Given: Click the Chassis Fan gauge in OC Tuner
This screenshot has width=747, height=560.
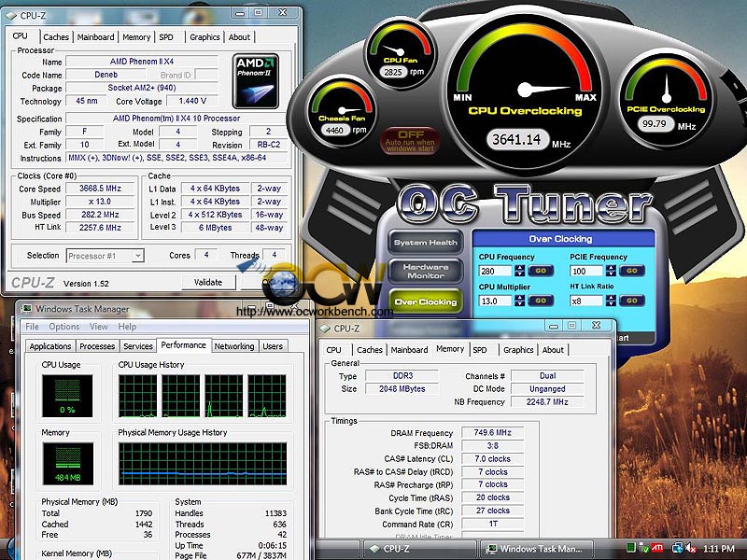Looking at the screenshot, I should click(341, 110).
